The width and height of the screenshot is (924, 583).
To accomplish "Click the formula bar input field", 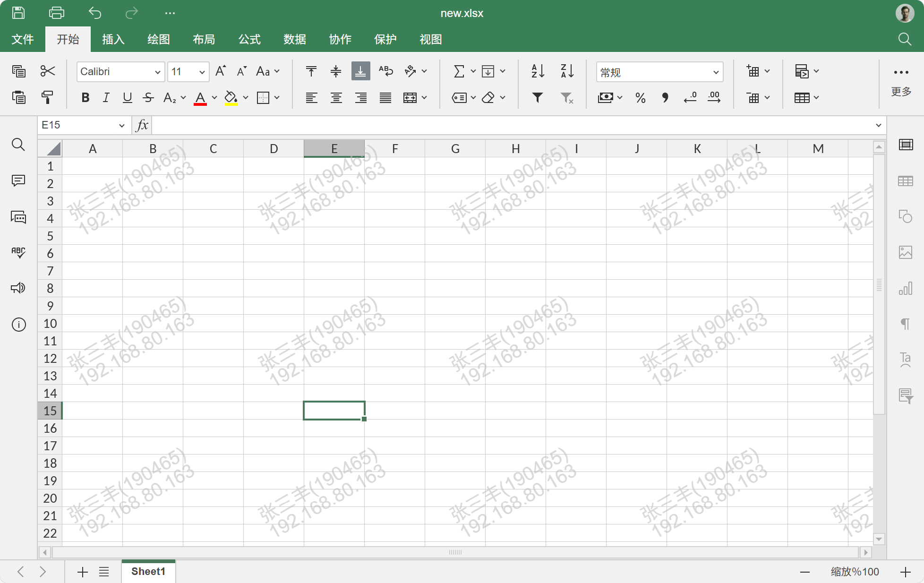I will click(x=510, y=125).
